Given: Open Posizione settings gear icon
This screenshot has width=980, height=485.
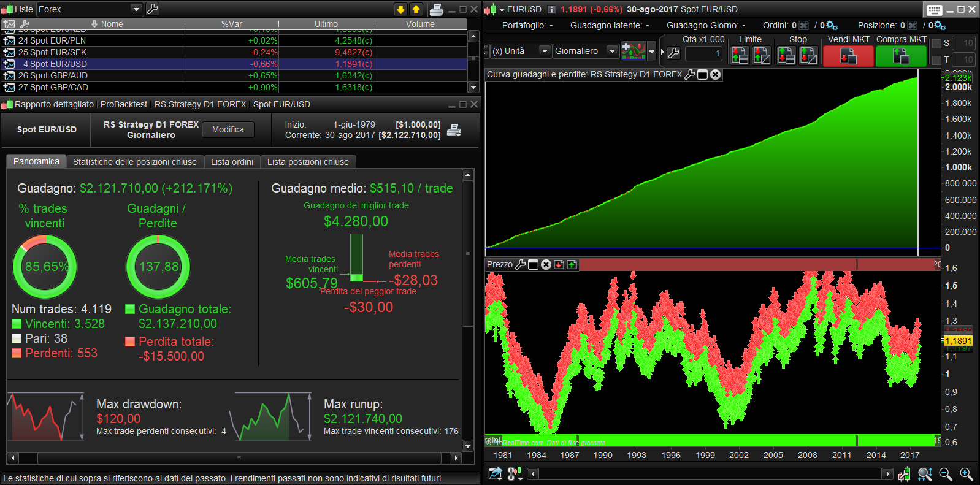Looking at the screenshot, I should [x=940, y=25].
